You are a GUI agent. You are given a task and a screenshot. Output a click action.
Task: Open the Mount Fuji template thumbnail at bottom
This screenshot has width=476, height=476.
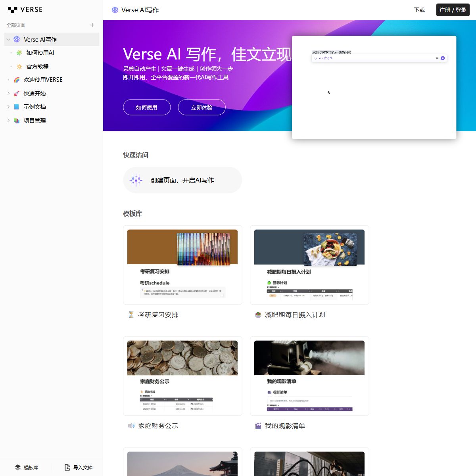[182, 462]
